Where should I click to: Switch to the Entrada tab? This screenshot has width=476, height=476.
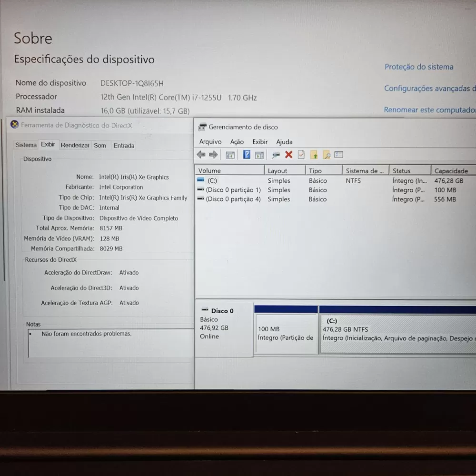pos(124,145)
